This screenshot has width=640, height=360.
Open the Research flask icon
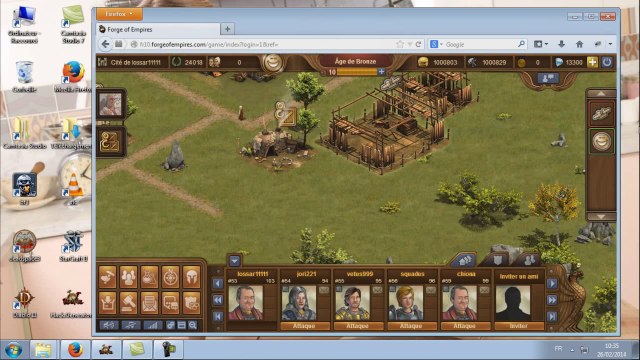(149, 277)
